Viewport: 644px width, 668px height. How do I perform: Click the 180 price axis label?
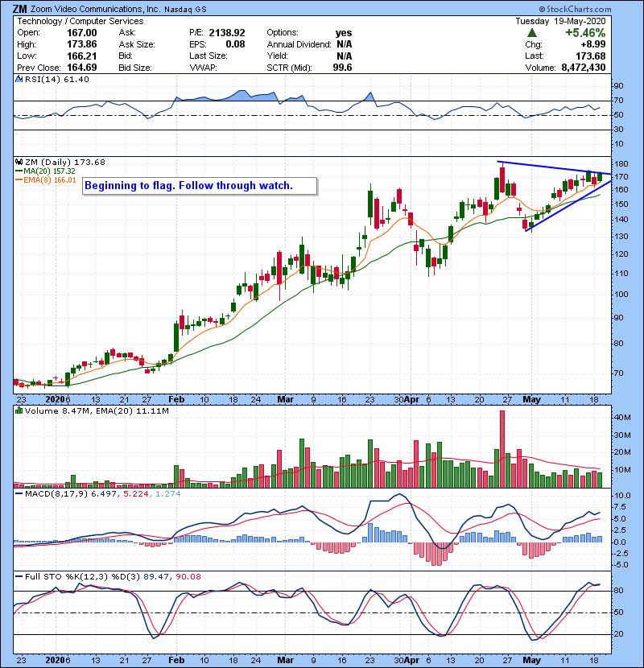pyautogui.click(x=621, y=164)
